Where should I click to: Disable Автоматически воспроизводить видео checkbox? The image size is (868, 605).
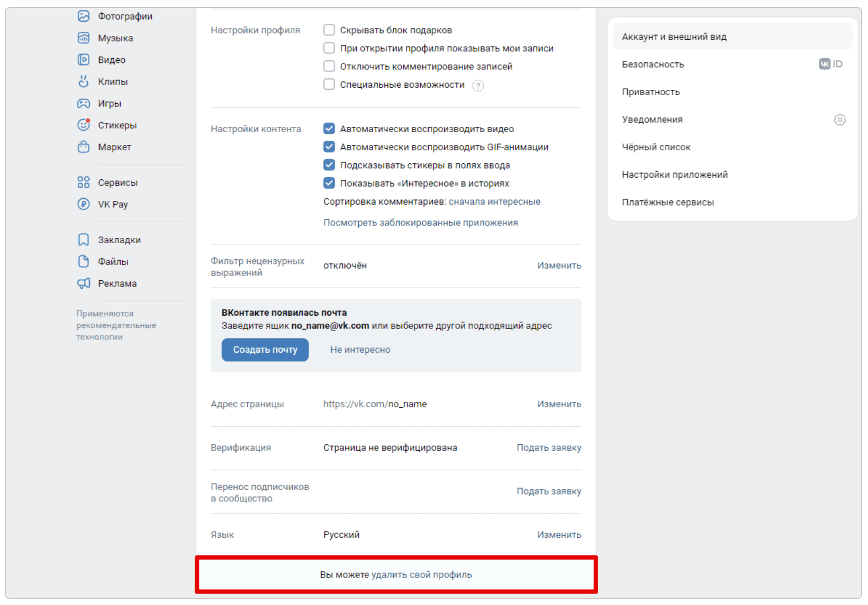[x=329, y=129]
